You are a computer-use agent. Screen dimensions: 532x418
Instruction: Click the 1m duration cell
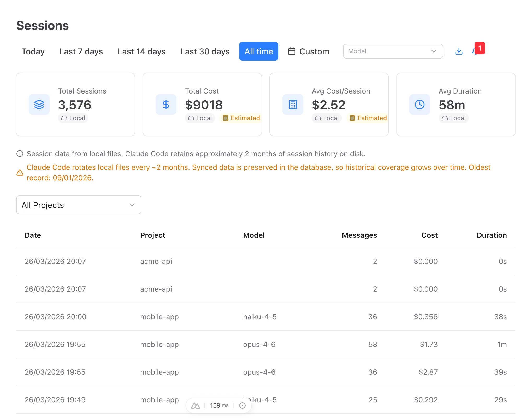[502, 344]
